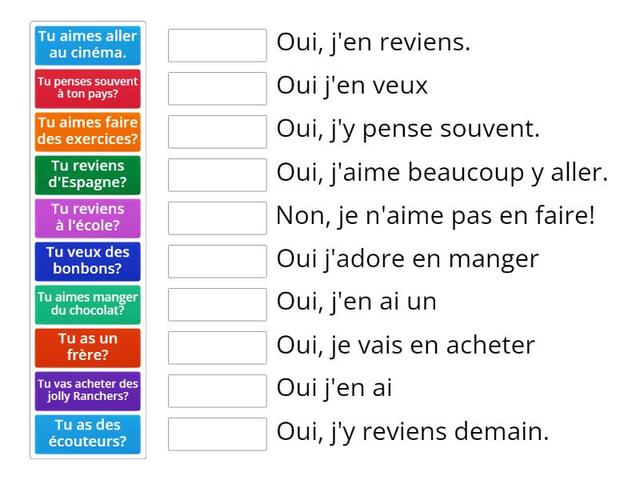Viewport: 640px width, 480px height.
Task: Click the answer slot next to 'Oui j'en veux'
Action: 217,88
